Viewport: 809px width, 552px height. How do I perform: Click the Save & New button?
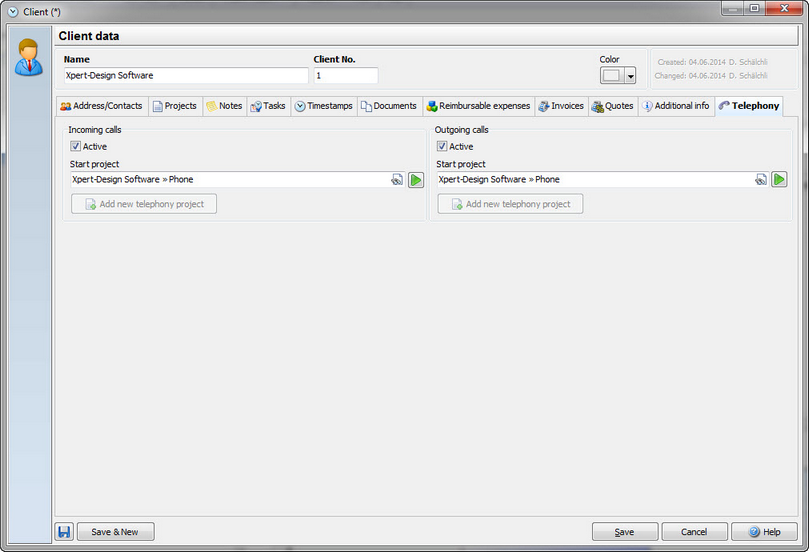115,531
